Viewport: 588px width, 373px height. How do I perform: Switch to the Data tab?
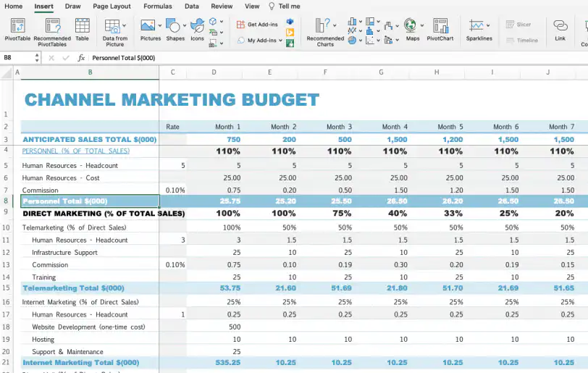192,7
